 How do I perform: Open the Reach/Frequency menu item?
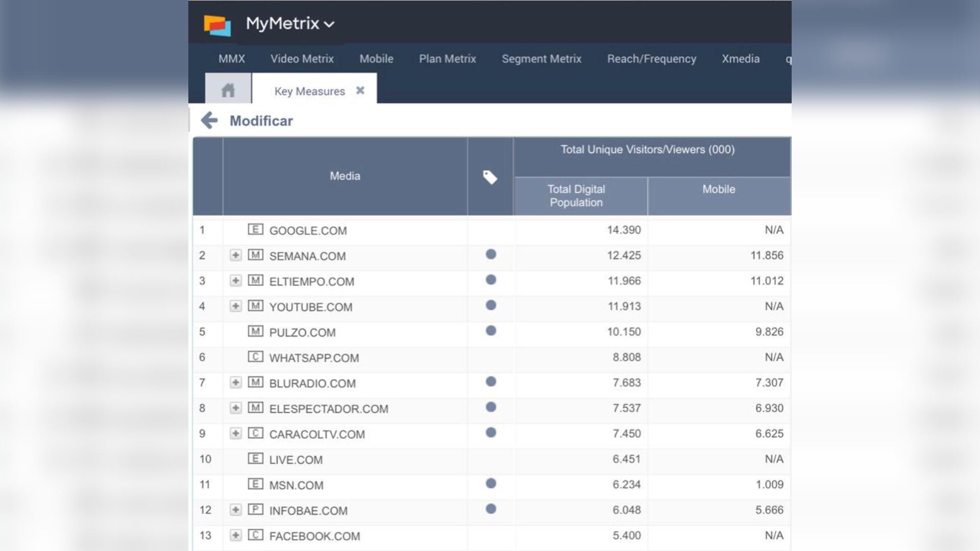pyautogui.click(x=651, y=59)
